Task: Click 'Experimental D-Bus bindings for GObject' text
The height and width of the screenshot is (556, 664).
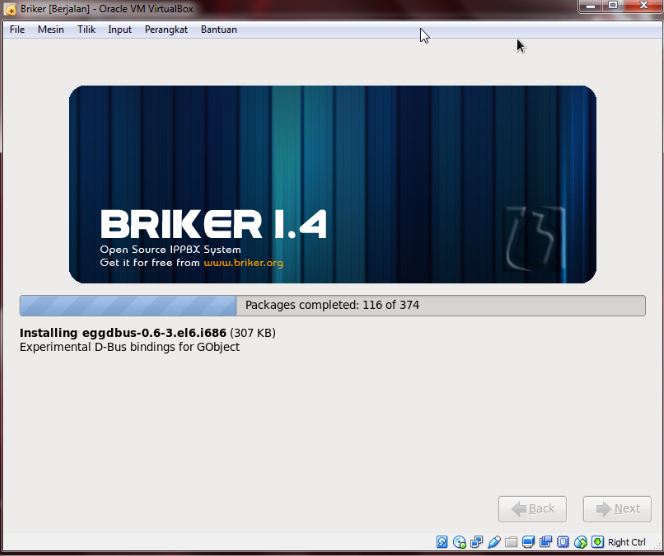Action: 130,347
